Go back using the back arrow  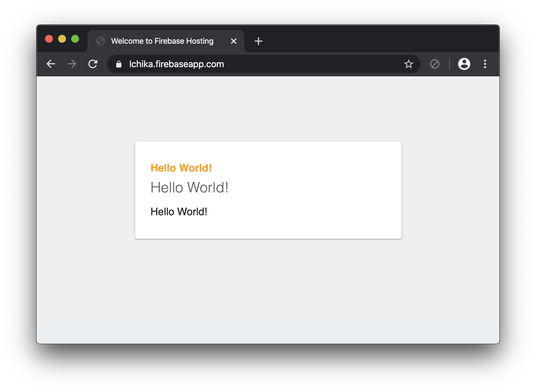click(51, 64)
